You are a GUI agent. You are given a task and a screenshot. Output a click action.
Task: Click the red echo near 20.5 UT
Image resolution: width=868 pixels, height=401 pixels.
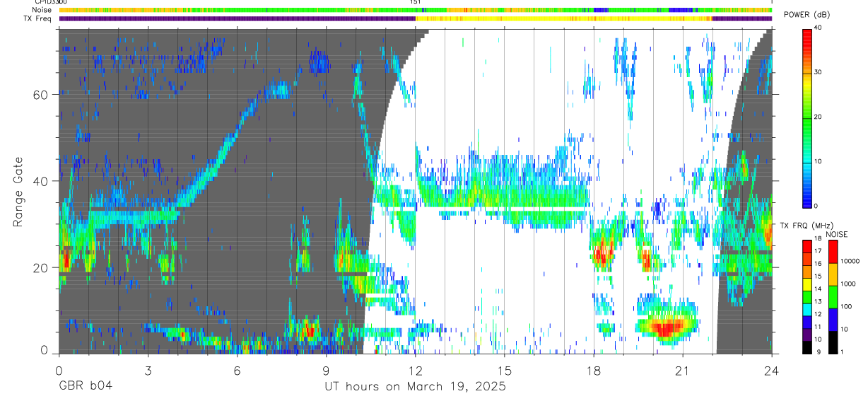coord(665,328)
